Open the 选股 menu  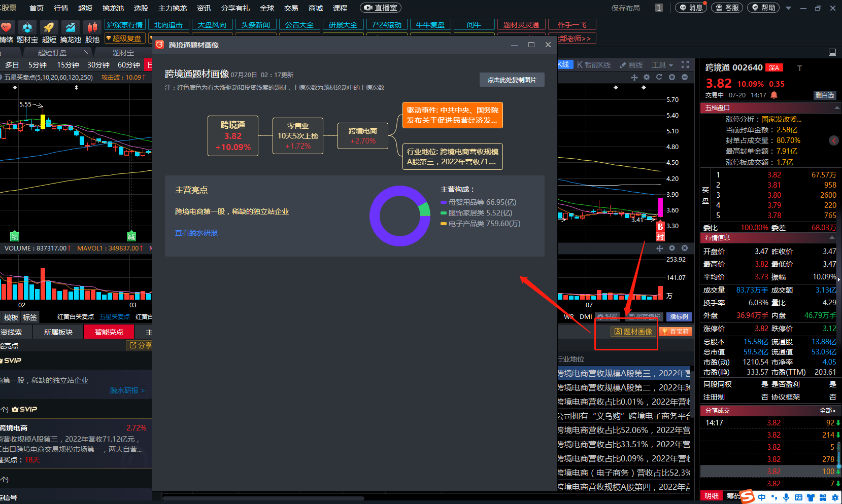141,8
